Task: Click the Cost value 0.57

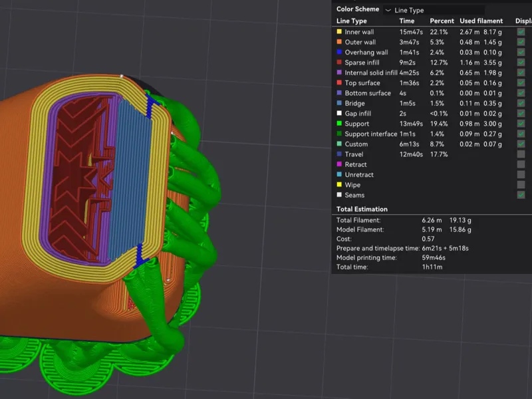Action: tap(428, 239)
